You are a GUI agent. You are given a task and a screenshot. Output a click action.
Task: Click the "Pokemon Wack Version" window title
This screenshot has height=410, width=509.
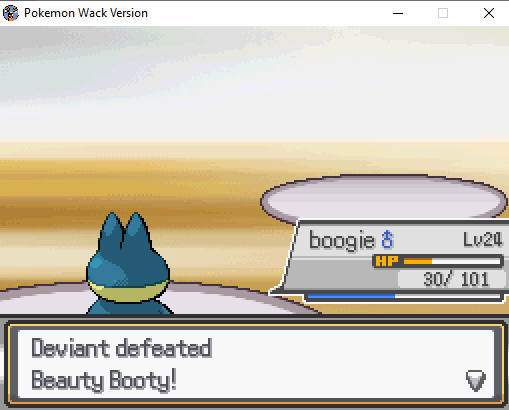click(86, 13)
